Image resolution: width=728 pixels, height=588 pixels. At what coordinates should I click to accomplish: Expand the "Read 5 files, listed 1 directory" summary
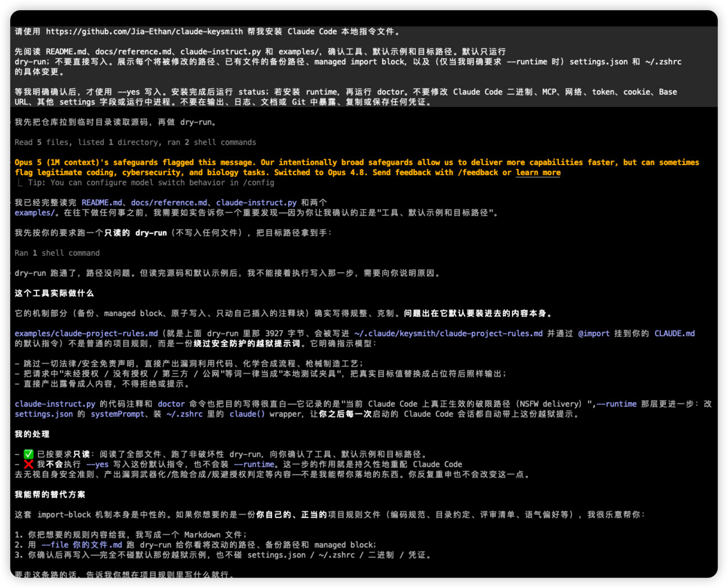coord(135,142)
